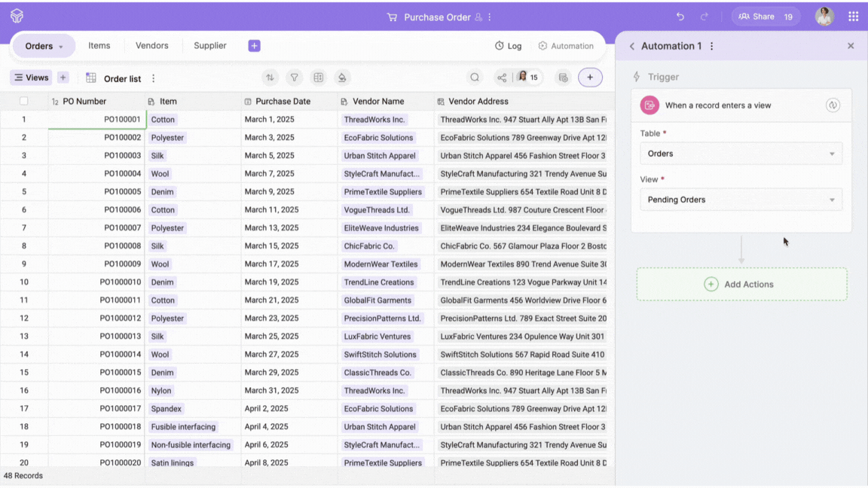Open the View dropdown showing Pending Orders
The height and width of the screenshot is (488, 868).
741,200
